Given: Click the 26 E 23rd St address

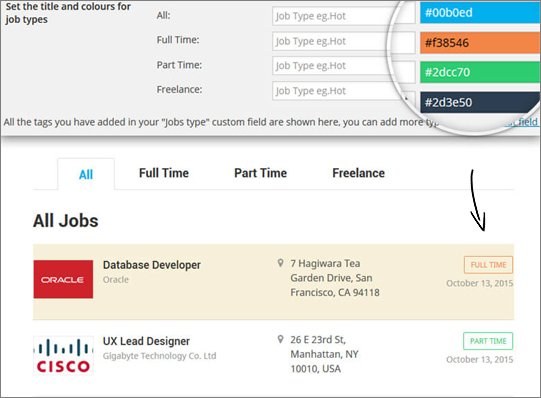Looking at the screenshot, I should click(324, 354).
